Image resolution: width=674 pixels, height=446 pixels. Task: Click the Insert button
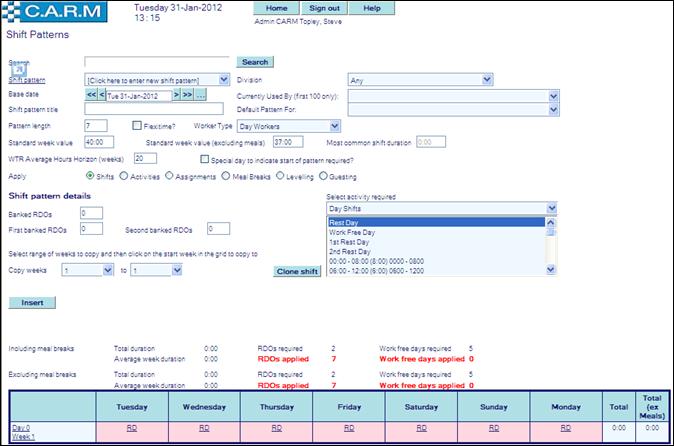pos(33,302)
